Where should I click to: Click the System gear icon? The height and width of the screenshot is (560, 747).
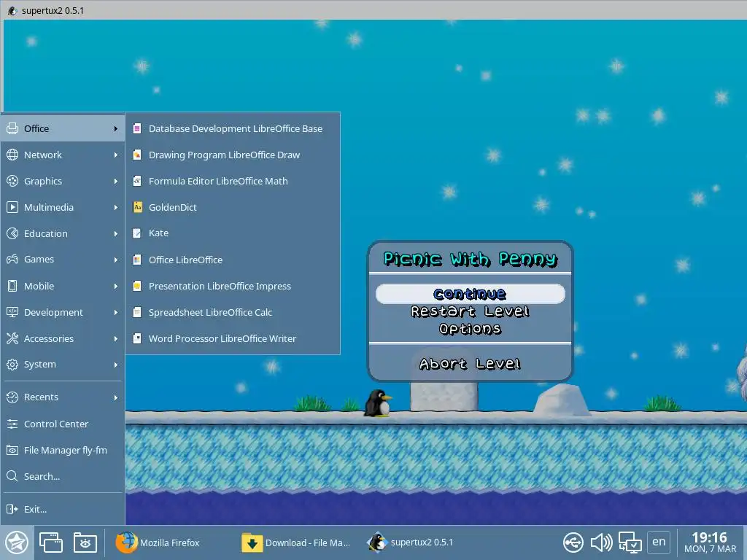click(x=12, y=365)
